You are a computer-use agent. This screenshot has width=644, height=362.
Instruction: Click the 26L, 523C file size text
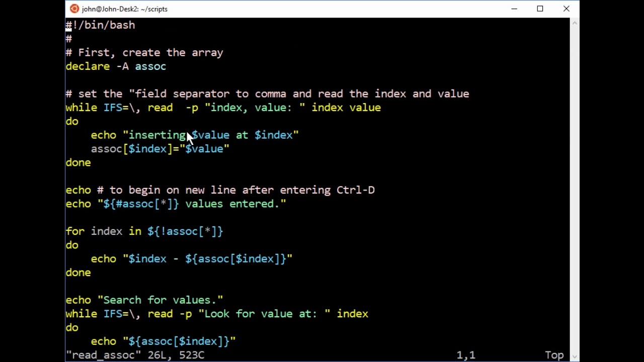(175, 355)
